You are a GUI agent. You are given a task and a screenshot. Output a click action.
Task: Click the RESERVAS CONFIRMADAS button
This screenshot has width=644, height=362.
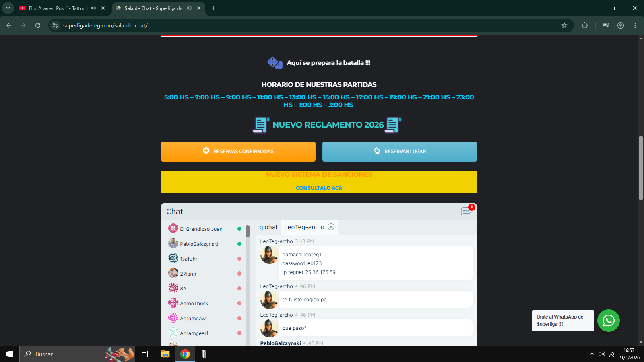(x=238, y=152)
